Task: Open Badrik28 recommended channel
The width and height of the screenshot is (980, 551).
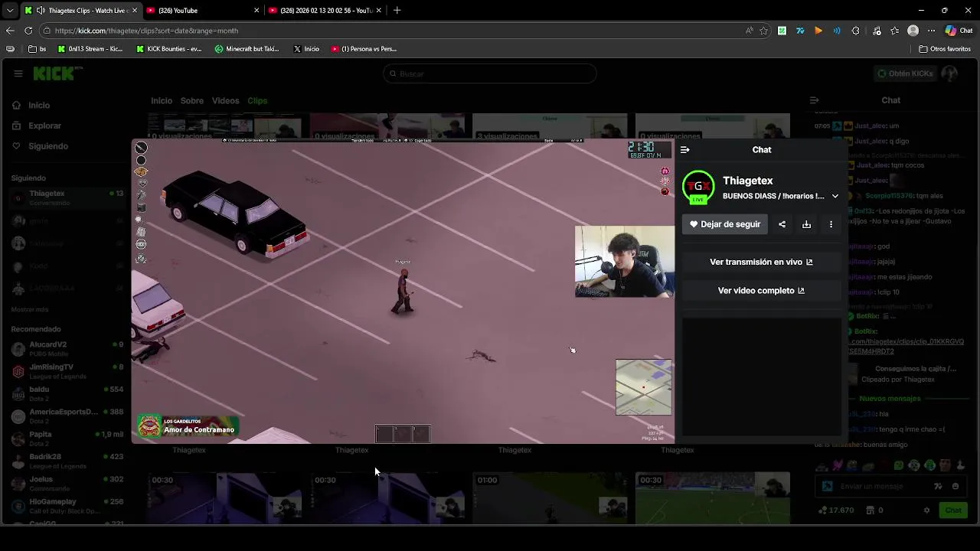Action: [x=67, y=461]
